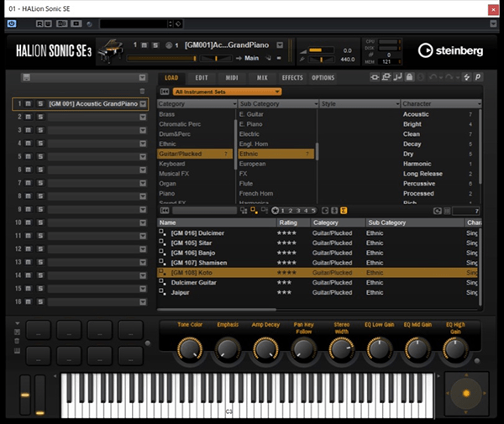Click the Main output label
The width and height of the screenshot is (504, 424).
[251, 58]
